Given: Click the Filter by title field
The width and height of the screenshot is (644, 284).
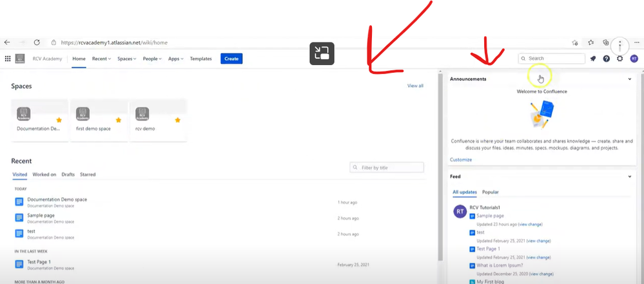Looking at the screenshot, I should 387,167.
